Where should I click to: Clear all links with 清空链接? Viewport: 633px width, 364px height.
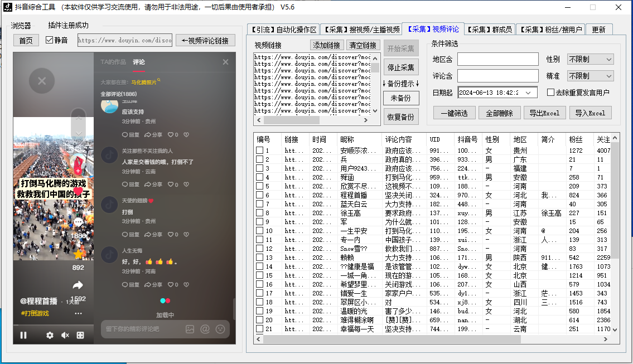coord(363,45)
